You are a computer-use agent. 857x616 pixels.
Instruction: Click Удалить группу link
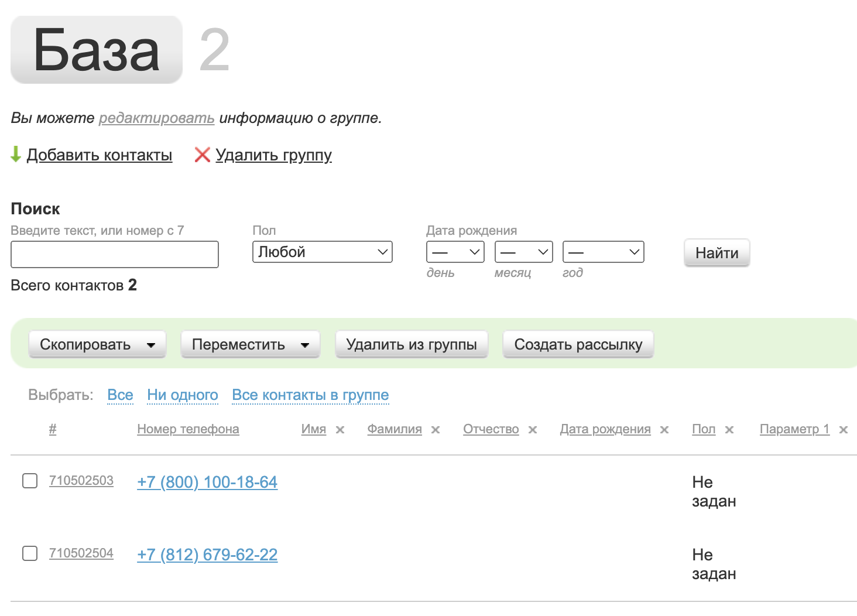pos(273,155)
